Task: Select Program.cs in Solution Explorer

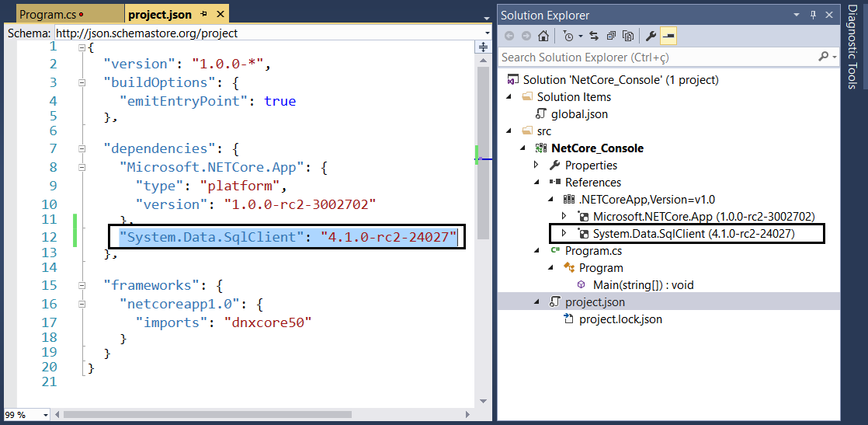Action: [x=593, y=251]
